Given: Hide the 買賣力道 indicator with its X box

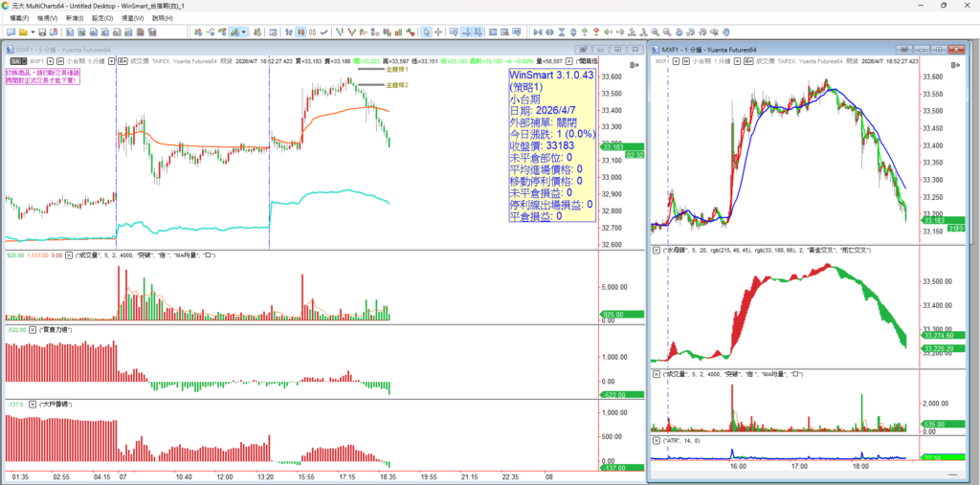Looking at the screenshot, I should coord(34,329).
